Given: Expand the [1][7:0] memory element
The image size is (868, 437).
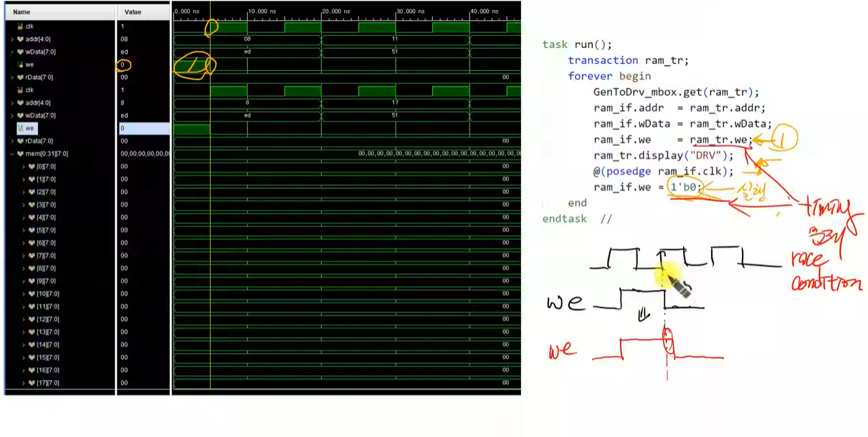Looking at the screenshot, I should pos(24,179).
